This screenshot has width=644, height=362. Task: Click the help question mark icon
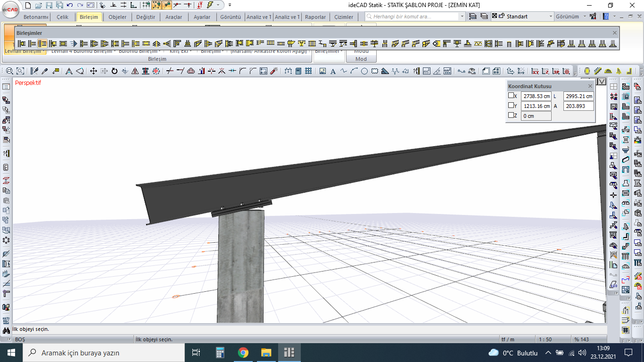[606, 16]
